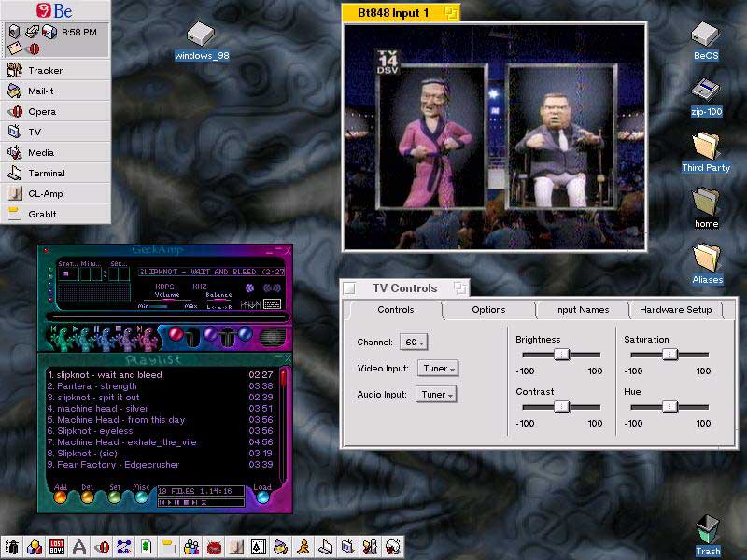Click the people group icon in launcher
Viewport: 747px width, 560px height.
[x=191, y=547]
